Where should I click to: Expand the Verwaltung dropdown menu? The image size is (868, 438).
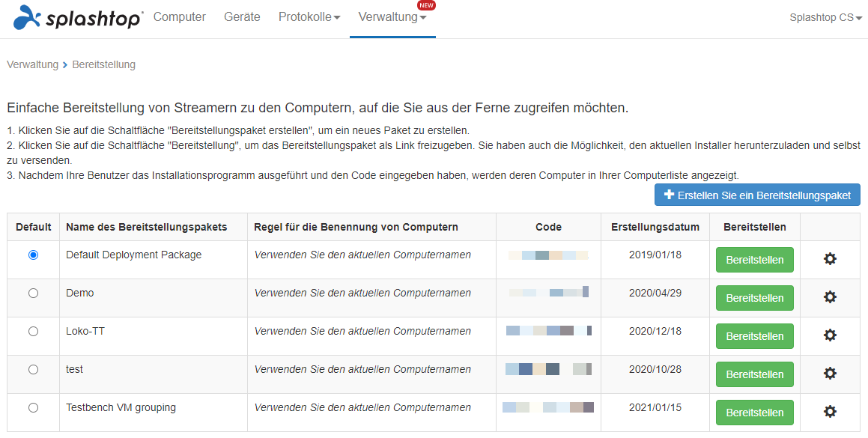pos(392,17)
